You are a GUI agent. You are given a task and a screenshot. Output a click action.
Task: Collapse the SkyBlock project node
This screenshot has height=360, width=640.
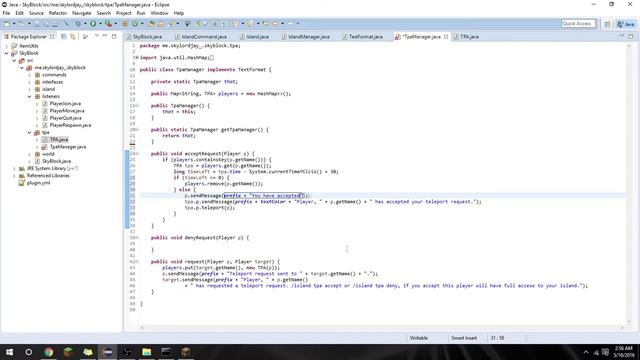(x=7, y=53)
